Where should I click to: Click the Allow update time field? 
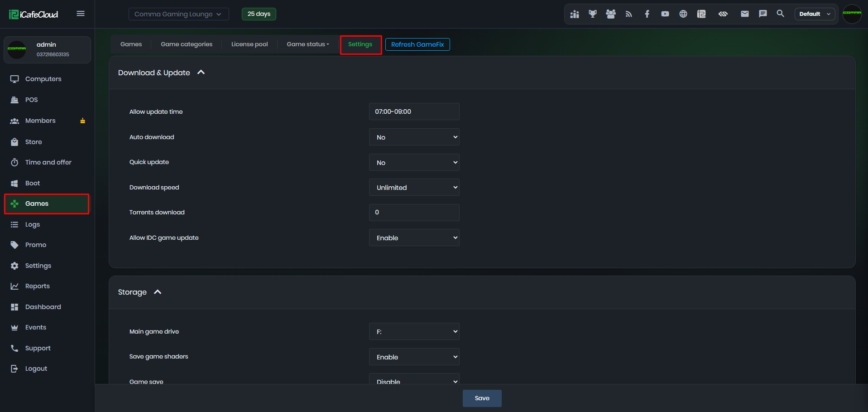point(414,111)
